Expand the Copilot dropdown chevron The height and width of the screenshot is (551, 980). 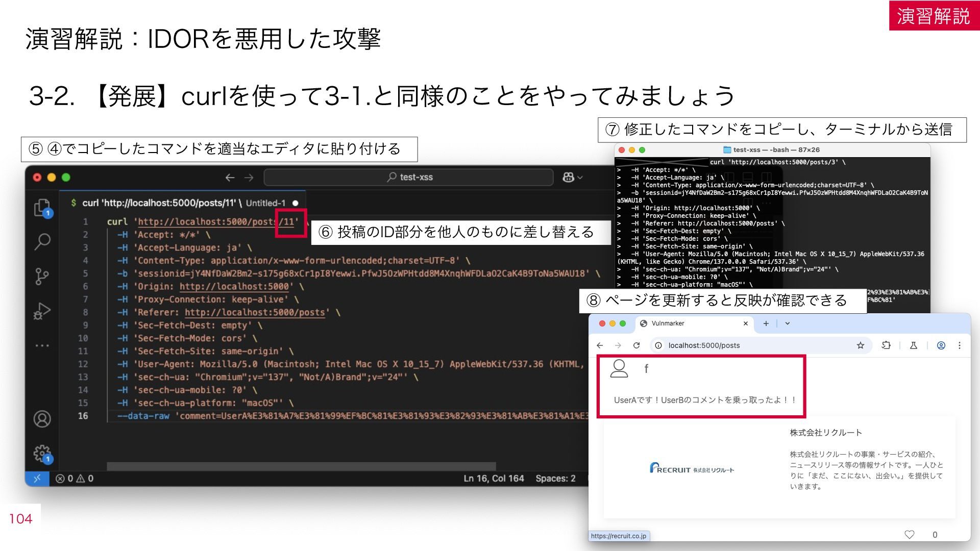[x=580, y=177]
